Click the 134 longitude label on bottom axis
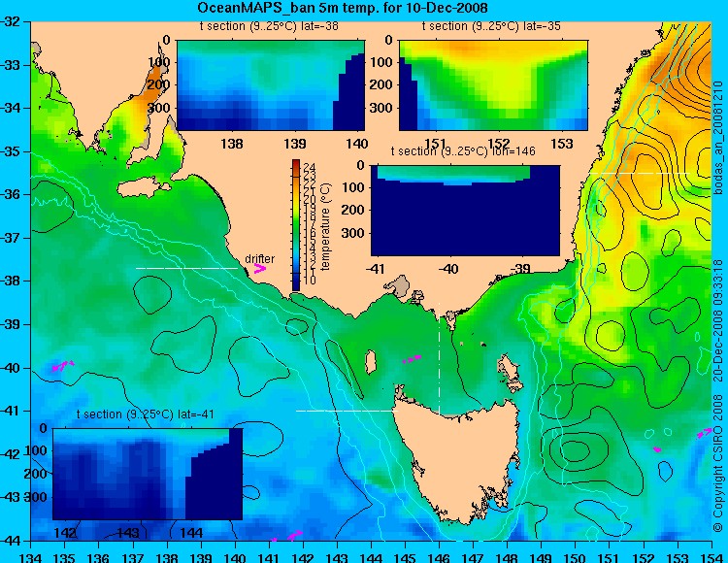Viewport: 728px width, 563px height. tap(31, 557)
